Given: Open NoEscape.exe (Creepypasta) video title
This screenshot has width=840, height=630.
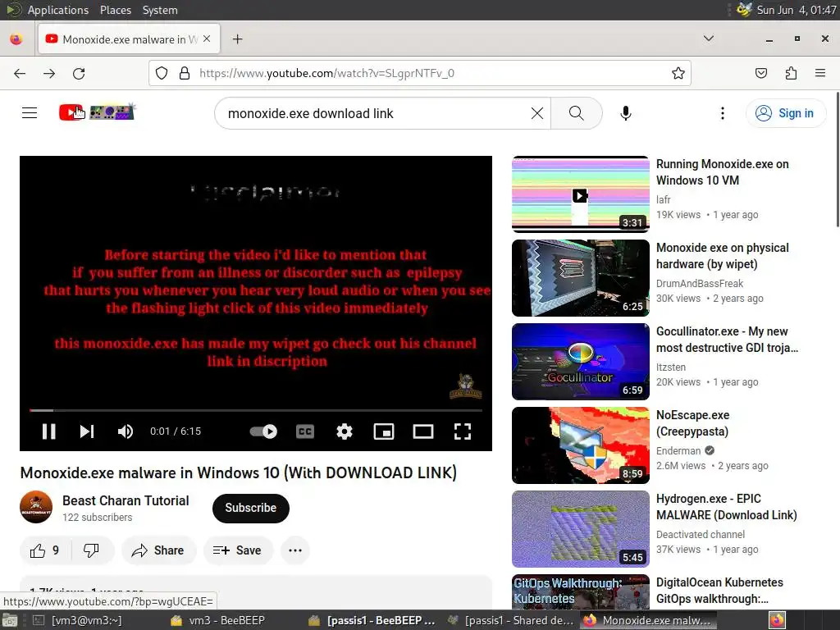Looking at the screenshot, I should click(692, 423).
